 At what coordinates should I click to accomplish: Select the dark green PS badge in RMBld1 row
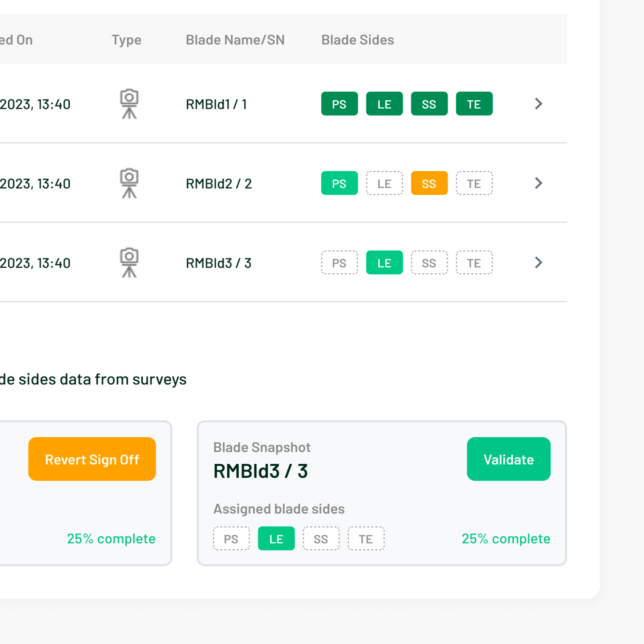click(x=339, y=104)
